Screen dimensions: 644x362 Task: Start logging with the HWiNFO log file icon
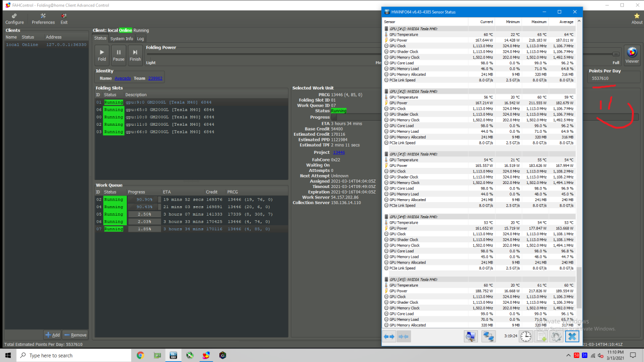click(x=541, y=336)
